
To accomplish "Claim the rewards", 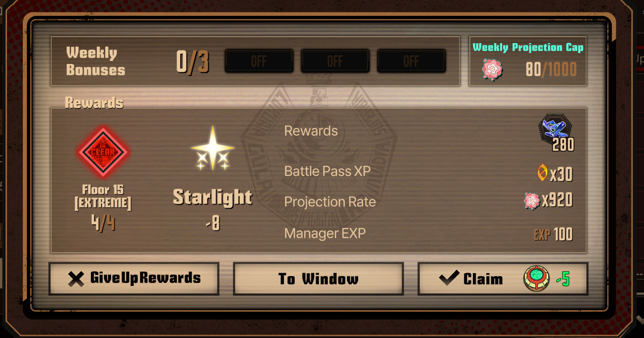I will click(x=503, y=279).
